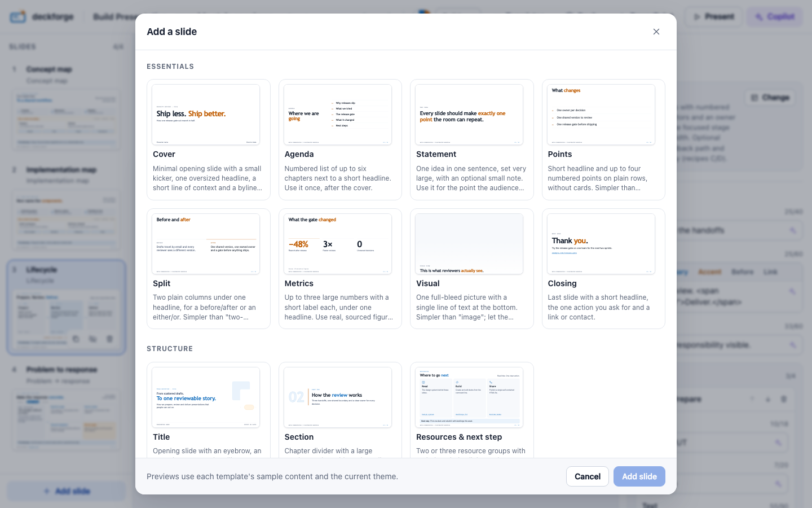Screen dimensions: 812x508
Task: Select the Title slide template
Action: point(208,410)
